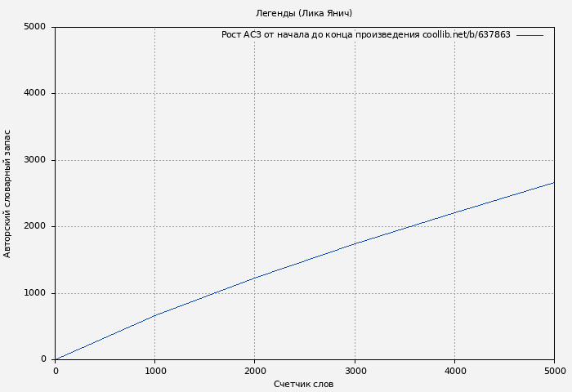
Task: Click the blue curve where x equals 3000
Action: [x=355, y=243]
